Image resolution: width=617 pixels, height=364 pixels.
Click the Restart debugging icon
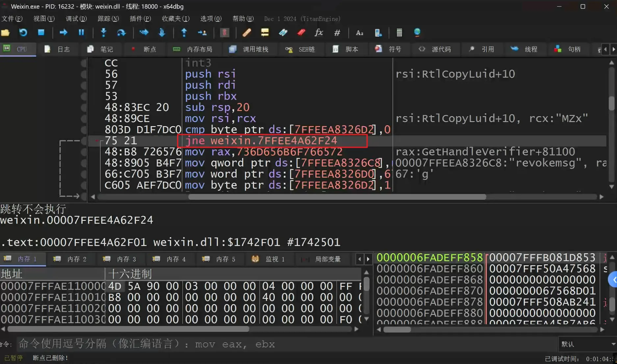click(x=23, y=32)
